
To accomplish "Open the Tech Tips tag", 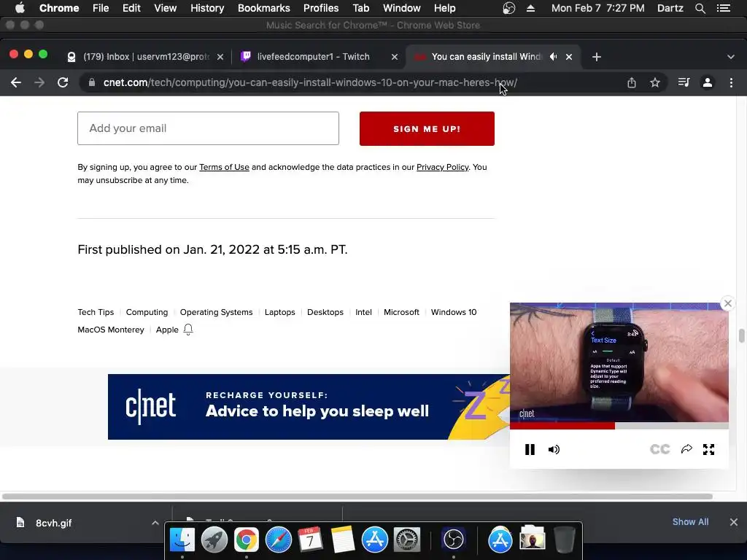I will tap(96, 312).
